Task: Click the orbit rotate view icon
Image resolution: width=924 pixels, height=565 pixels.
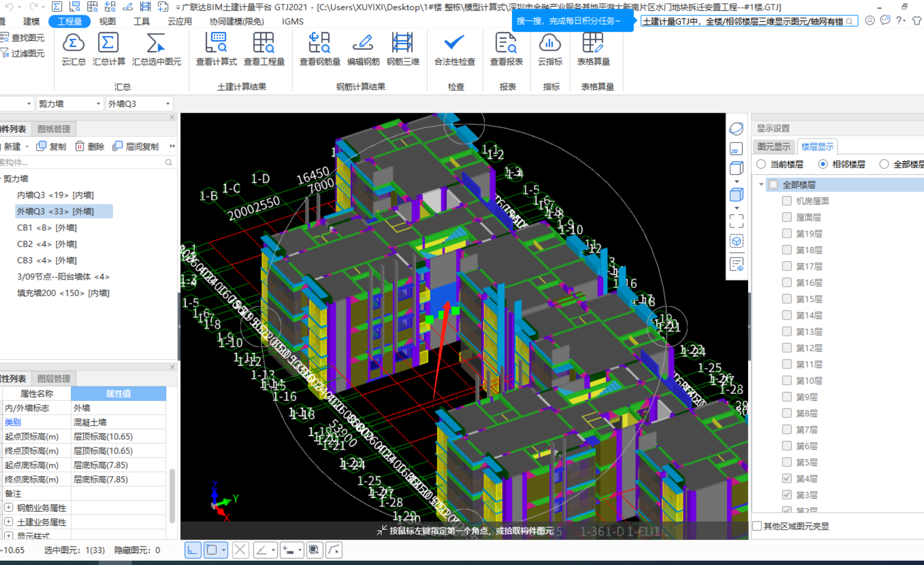Action: (736, 129)
